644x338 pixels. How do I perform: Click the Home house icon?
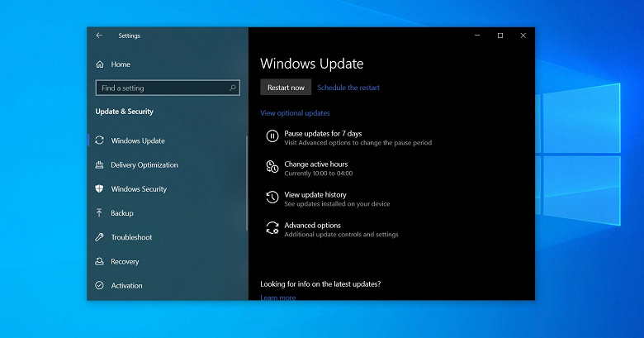(100, 64)
